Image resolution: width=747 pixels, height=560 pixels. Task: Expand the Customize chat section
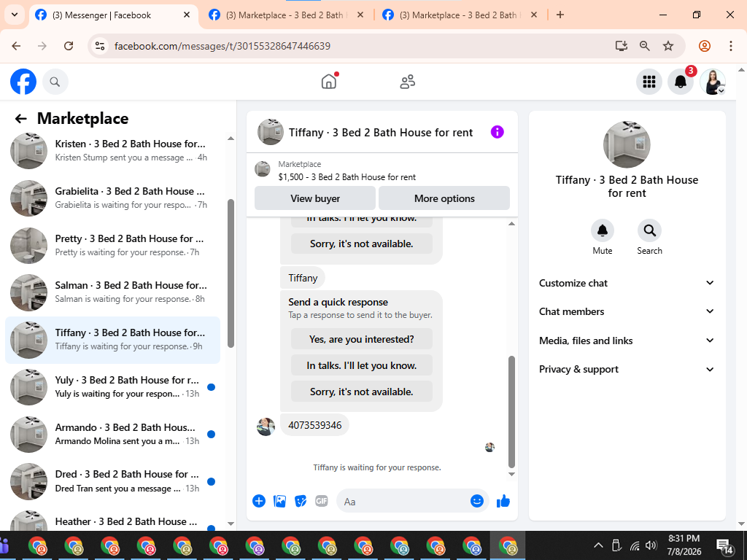click(627, 283)
